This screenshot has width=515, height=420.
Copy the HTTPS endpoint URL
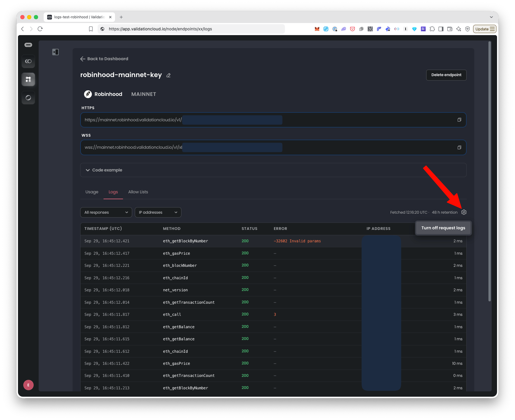coord(459,120)
